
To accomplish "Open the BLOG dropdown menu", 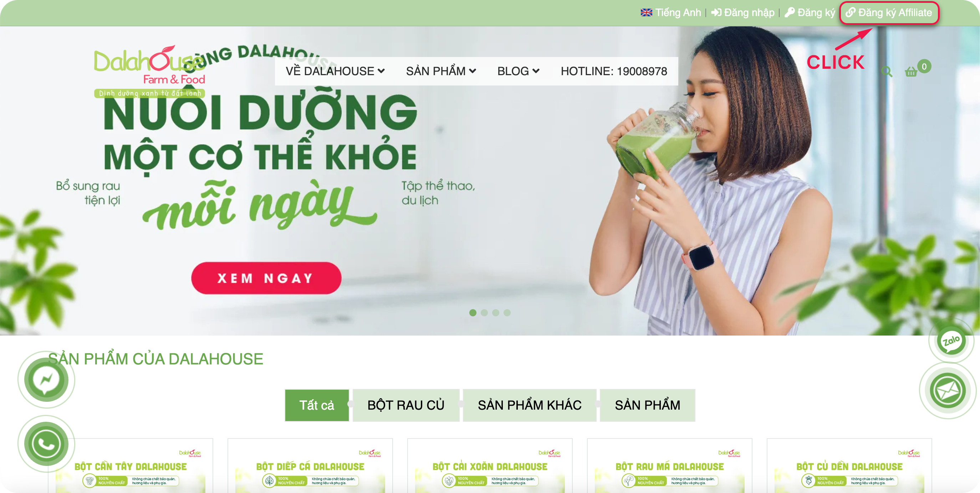I will 518,71.
